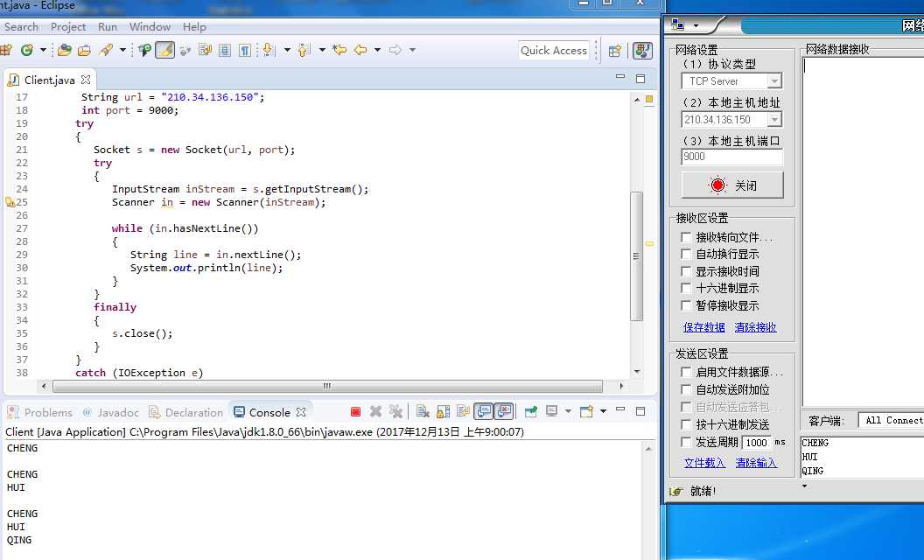
Task: Expand the Search flashlight dropdown arrow
Action: (122, 50)
